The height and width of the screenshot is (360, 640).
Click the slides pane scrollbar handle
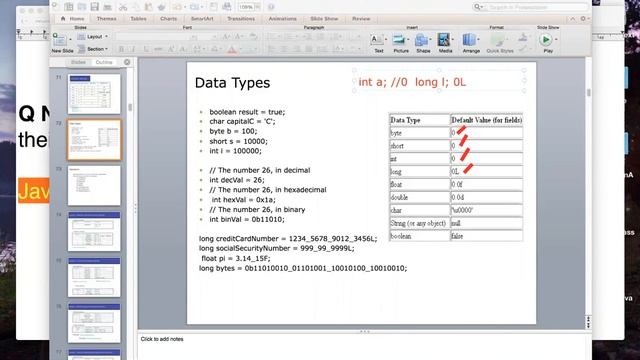pos(130,107)
